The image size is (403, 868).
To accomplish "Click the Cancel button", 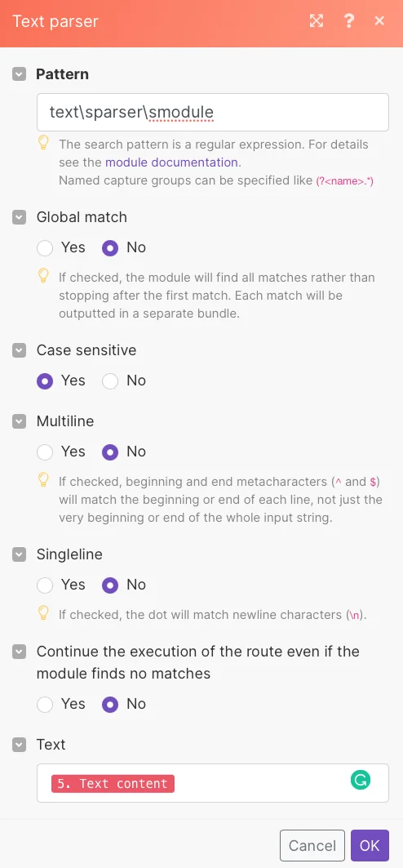I will click(312, 845).
